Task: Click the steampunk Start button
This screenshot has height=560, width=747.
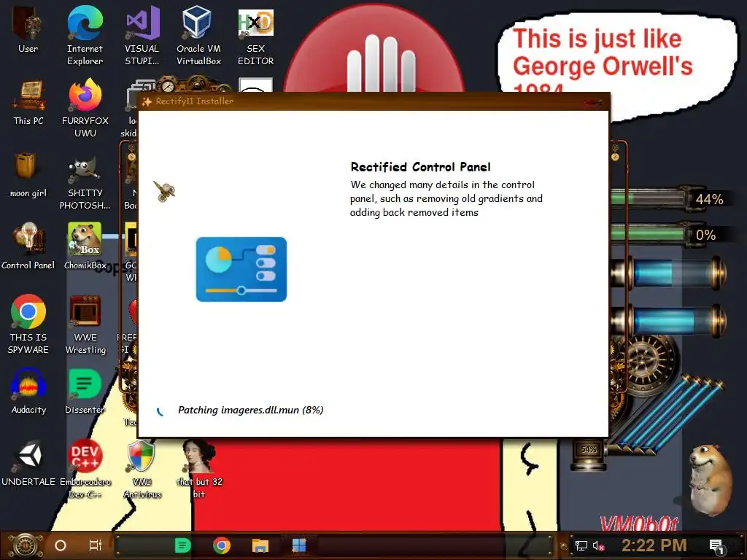Action: point(24,545)
